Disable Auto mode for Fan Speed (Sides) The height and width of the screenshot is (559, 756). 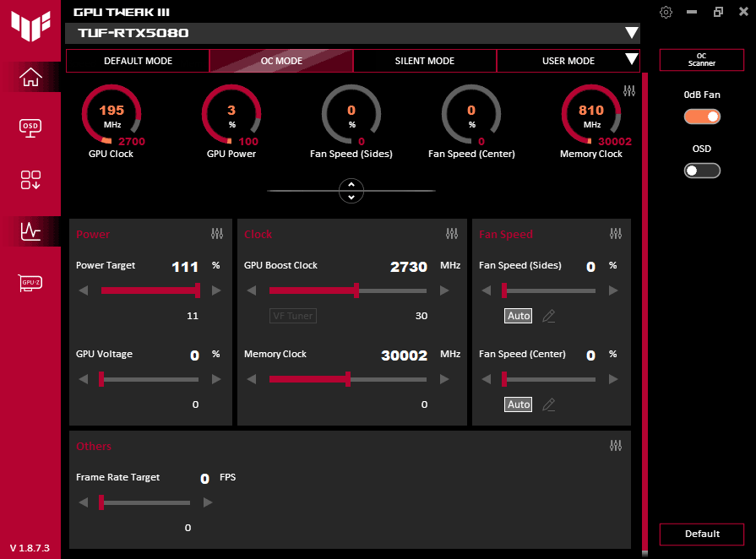(518, 316)
